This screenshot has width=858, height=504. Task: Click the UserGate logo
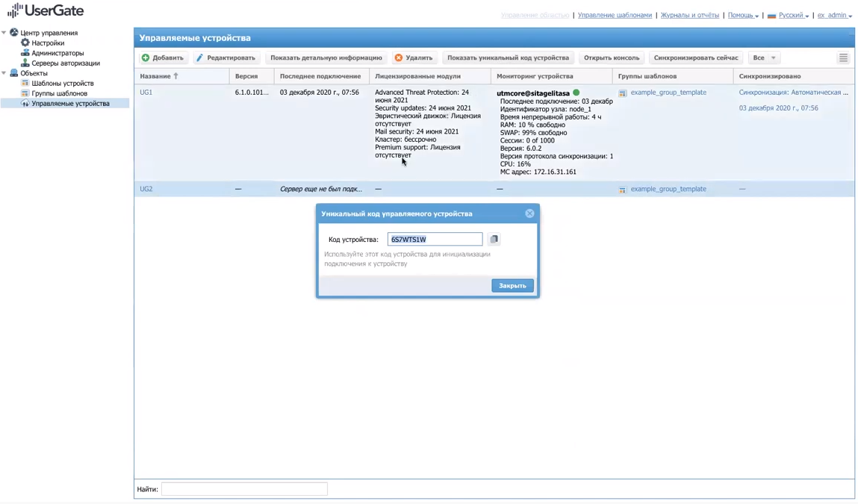[x=46, y=10]
